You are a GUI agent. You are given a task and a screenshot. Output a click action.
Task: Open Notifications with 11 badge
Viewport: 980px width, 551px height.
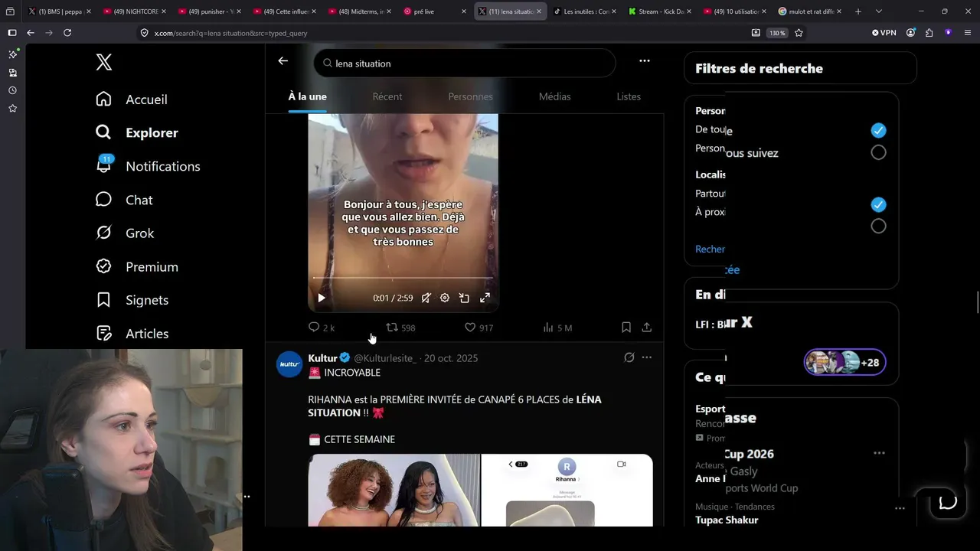tap(148, 166)
